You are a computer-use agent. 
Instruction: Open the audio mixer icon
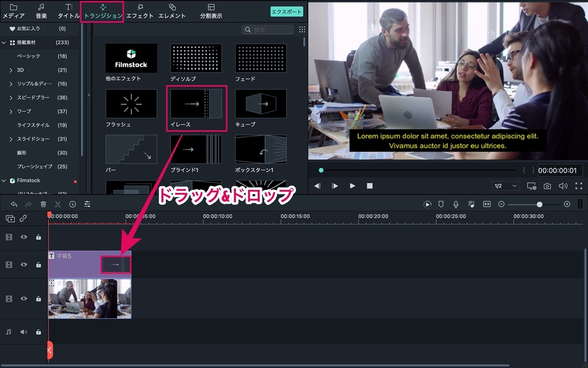click(471, 204)
